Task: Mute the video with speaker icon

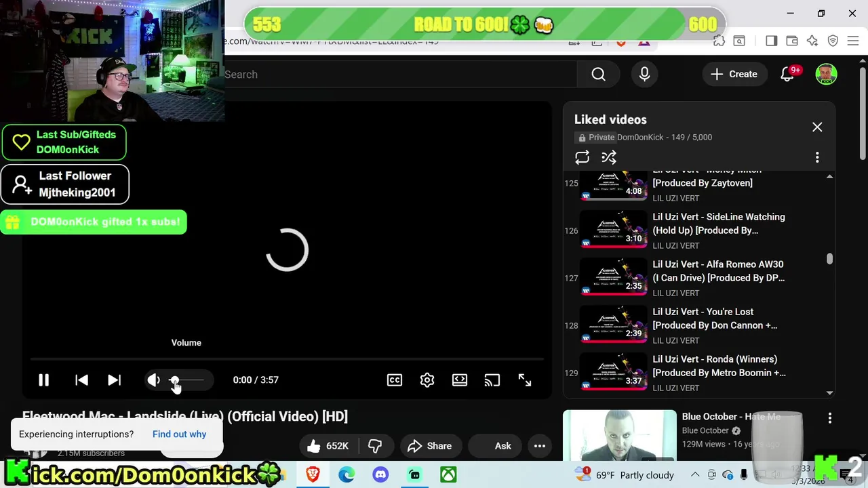Action: (x=154, y=380)
